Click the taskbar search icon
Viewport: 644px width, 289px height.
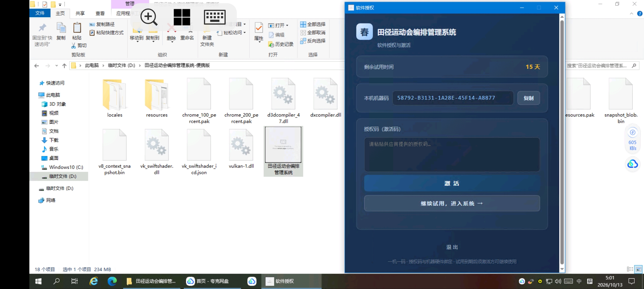(56, 281)
